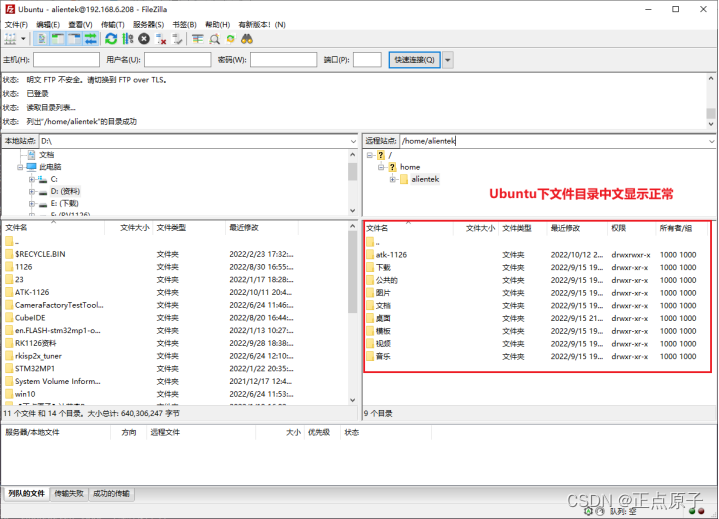Open the 查看(V) menu
The height and width of the screenshot is (519, 719).
click(x=80, y=24)
